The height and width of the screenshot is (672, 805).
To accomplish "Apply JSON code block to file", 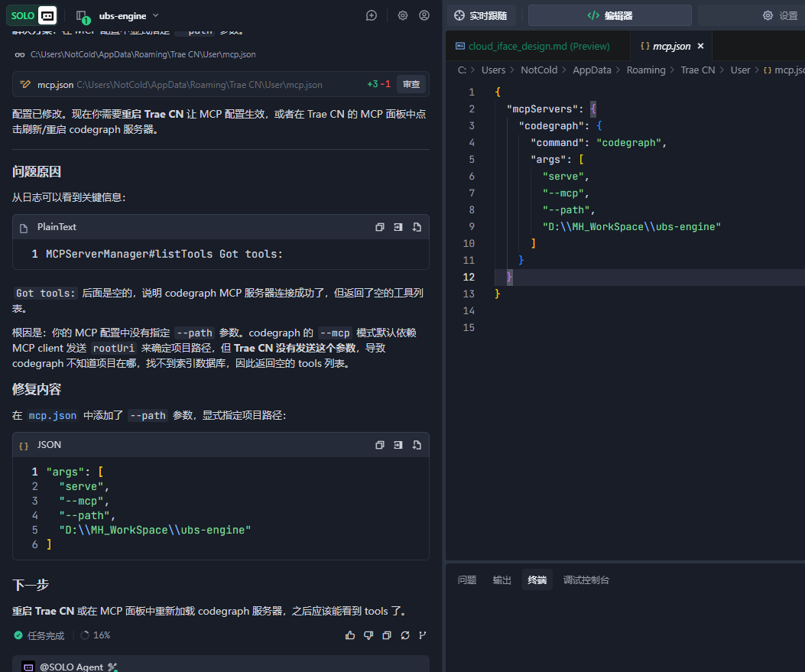I will (417, 445).
